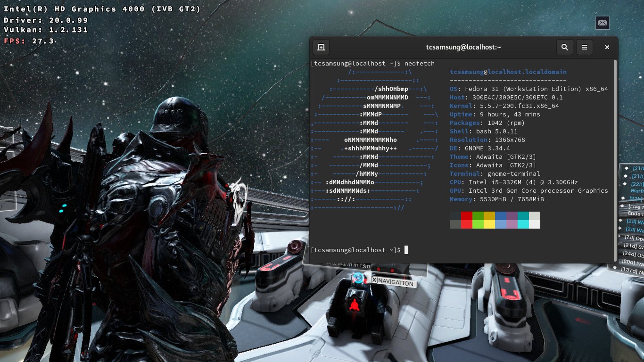
Task: Click the terminal title tcsamsung@localhost:~
Action: pos(463,47)
